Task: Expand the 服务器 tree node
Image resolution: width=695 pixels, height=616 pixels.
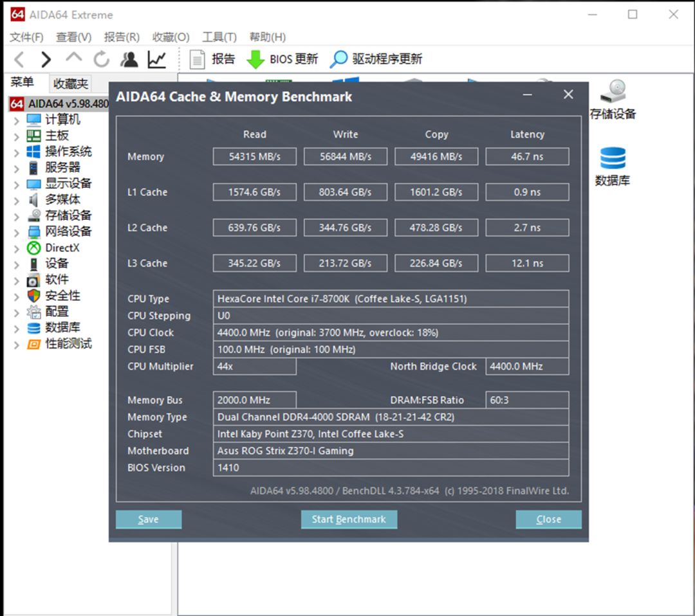Action: pyautogui.click(x=16, y=168)
